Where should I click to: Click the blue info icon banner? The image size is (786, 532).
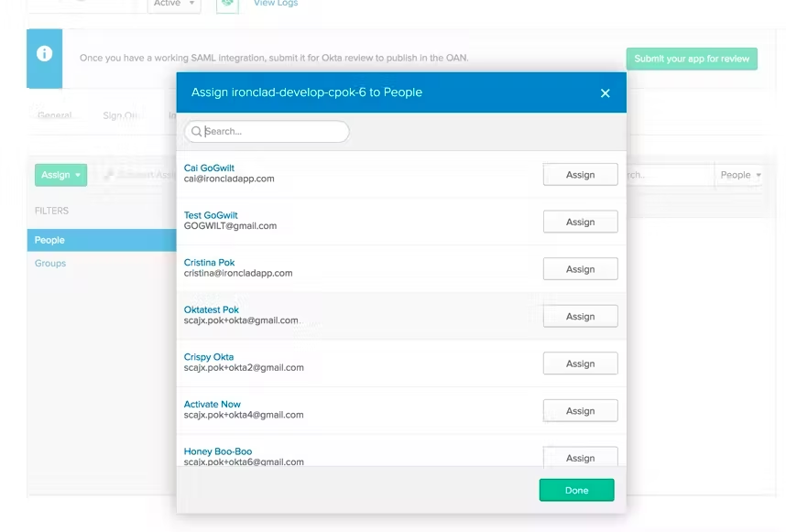click(x=44, y=55)
